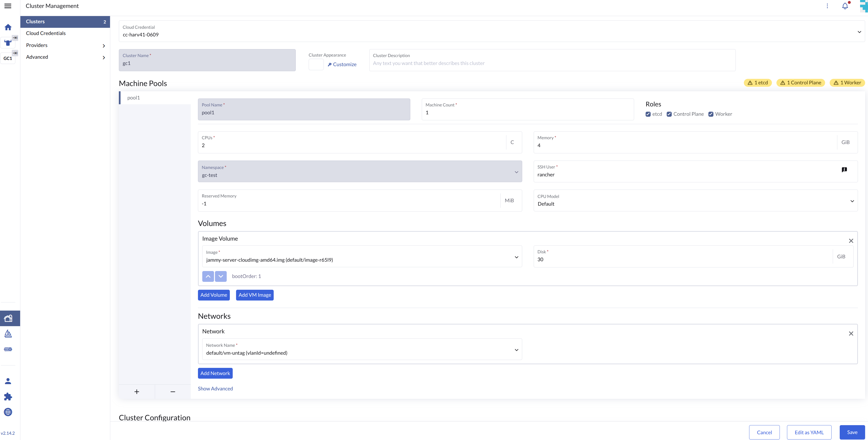Open the Extensions puzzle-piece icon
This screenshot has height=440, width=868.
click(x=8, y=397)
